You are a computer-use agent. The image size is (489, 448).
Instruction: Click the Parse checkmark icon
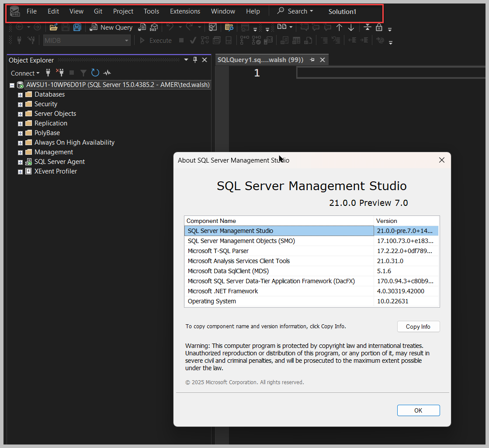[193, 40]
